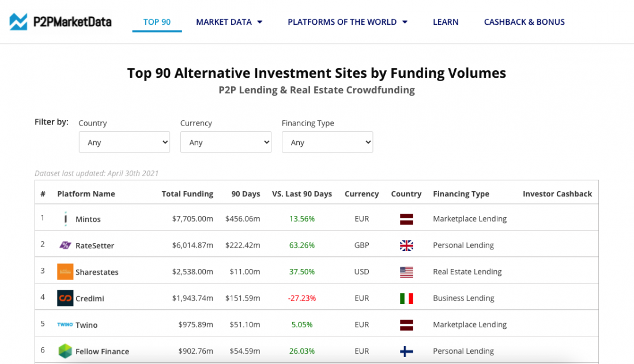Image resolution: width=634 pixels, height=364 pixels.
Task: Click the Latvia flag in Twino row
Action: pos(406,325)
